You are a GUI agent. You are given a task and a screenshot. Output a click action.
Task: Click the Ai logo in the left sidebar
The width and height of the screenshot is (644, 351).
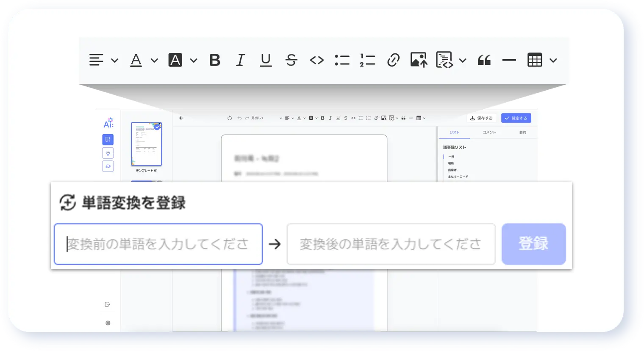pos(108,123)
